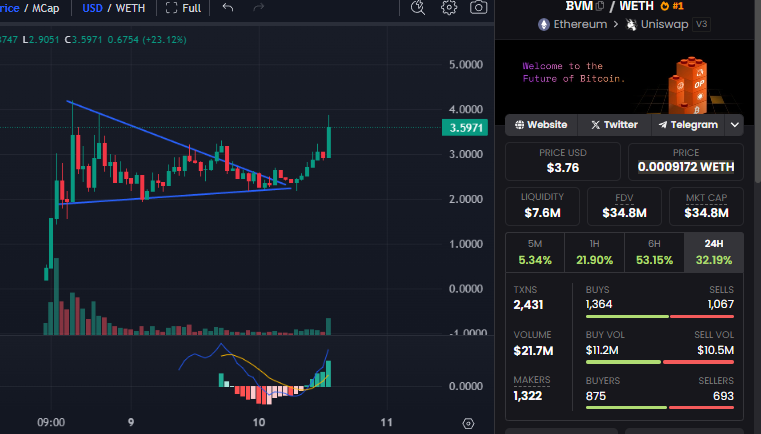Click the MKT CAP $34.8M box

[706, 206]
